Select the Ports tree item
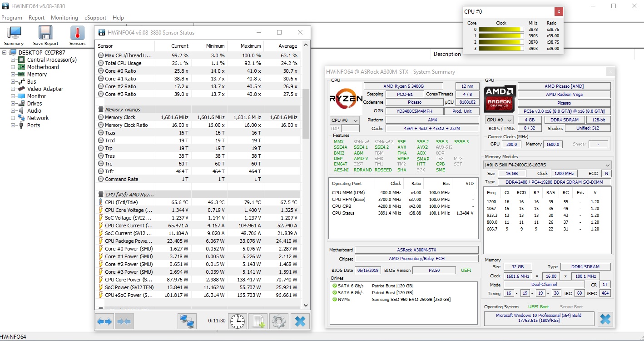Viewport: 644px width, 341px height. pos(34,125)
